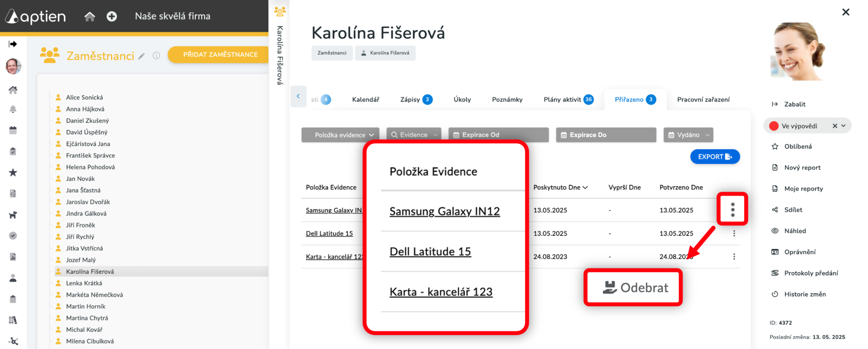Switch to the Zápisy tab
868x349 pixels.
pos(416,100)
